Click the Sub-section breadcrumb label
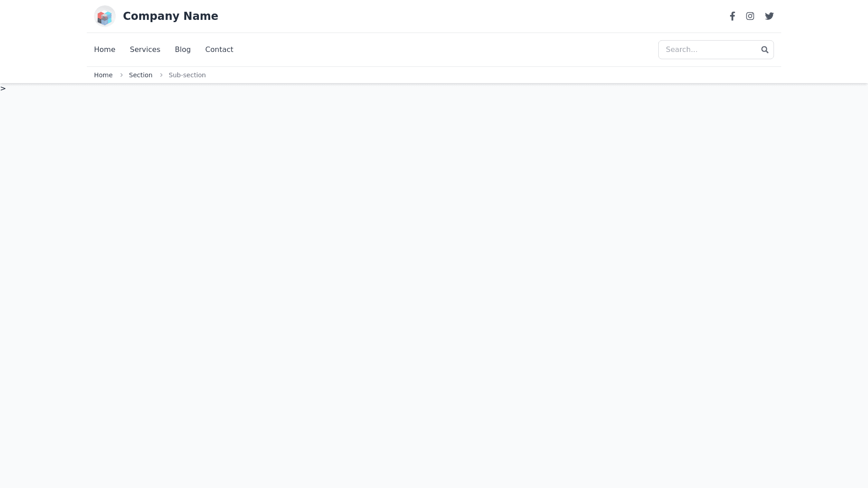Viewport: 868px width, 488px height. pyautogui.click(x=187, y=75)
